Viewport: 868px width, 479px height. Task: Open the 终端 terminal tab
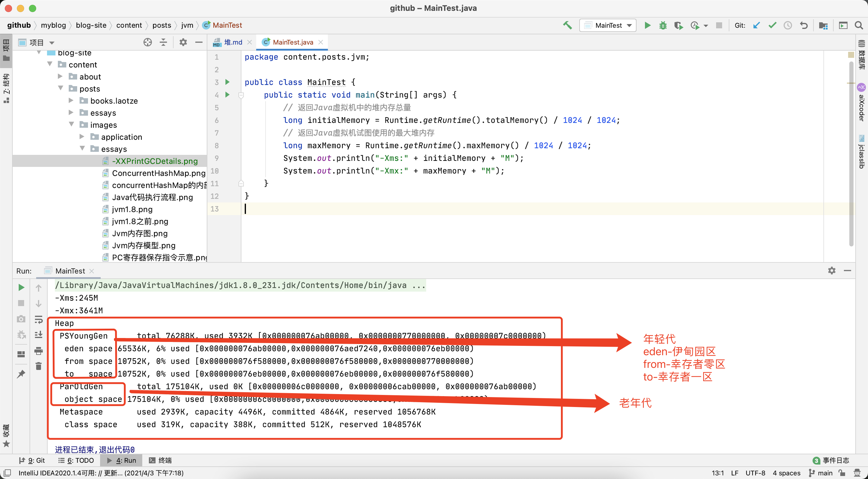pos(161,461)
